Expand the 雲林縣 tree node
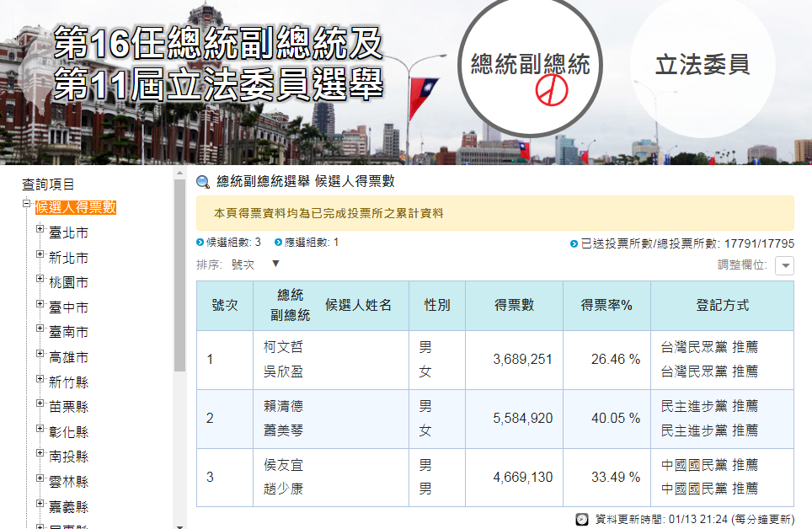This screenshot has width=812, height=529. click(40, 478)
